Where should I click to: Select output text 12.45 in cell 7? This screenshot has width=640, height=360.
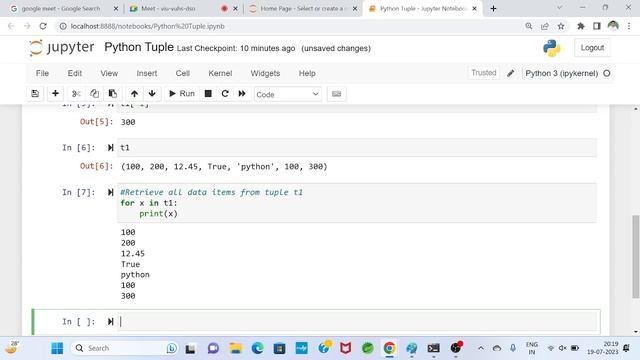click(x=133, y=253)
